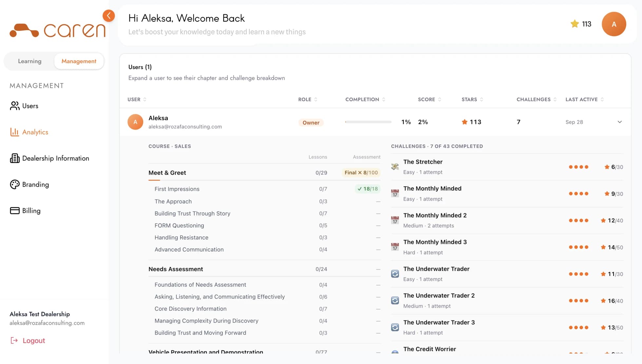
Task: Open the Billing card icon
Action: coord(15,210)
